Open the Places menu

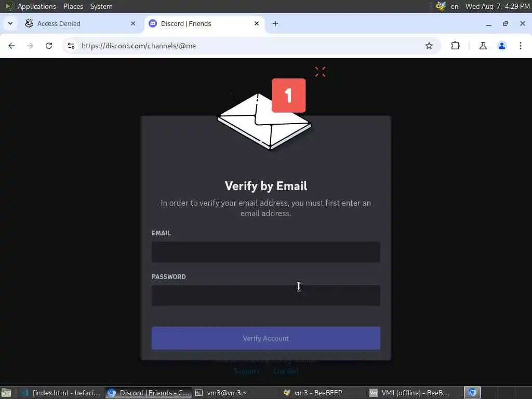(73, 6)
